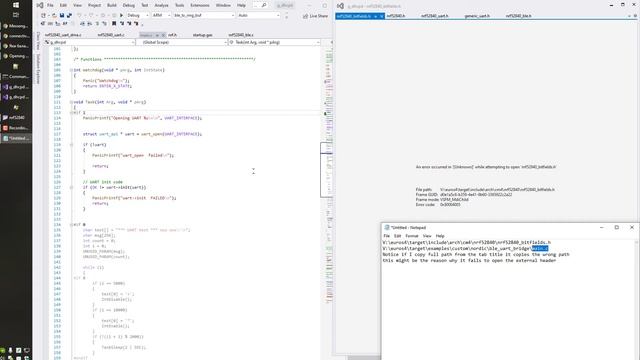Open the Tools menu in Visual Studio

[x=180, y=5]
